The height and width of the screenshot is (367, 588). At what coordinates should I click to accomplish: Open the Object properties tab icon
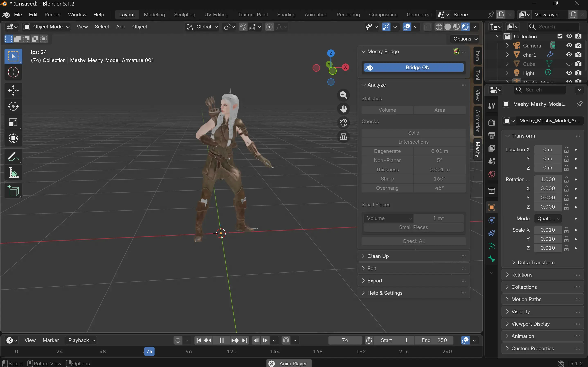[x=492, y=207]
